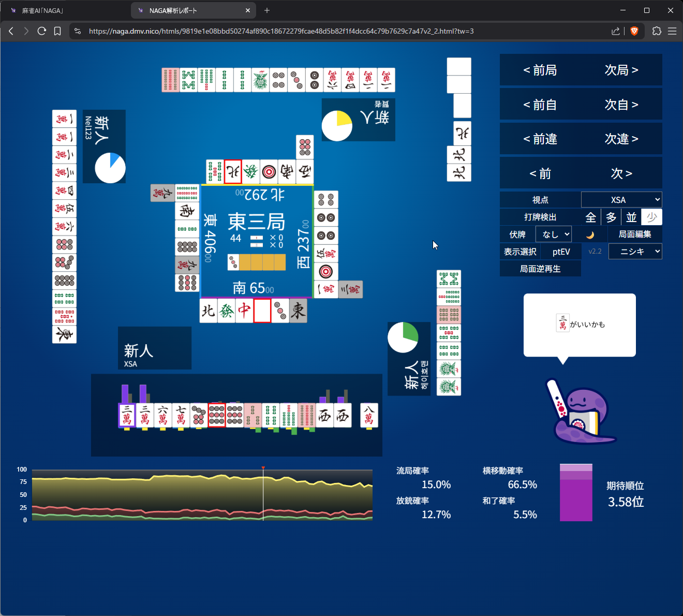Click the share icon in address bar
This screenshot has width=683, height=616.
click(x=615, y=31)
